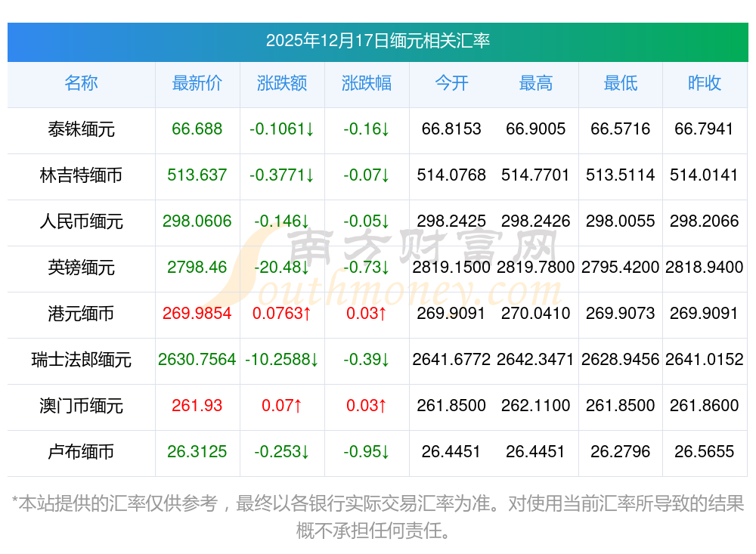Select the 澳门币缅元 row name
This screenshot has width=756, height=554.
pyautogui.click(x=81, y=406)
